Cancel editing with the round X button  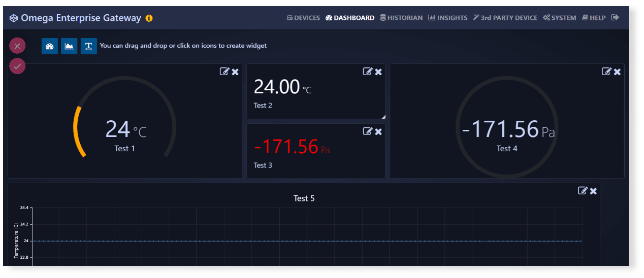(x=17, y=46)
